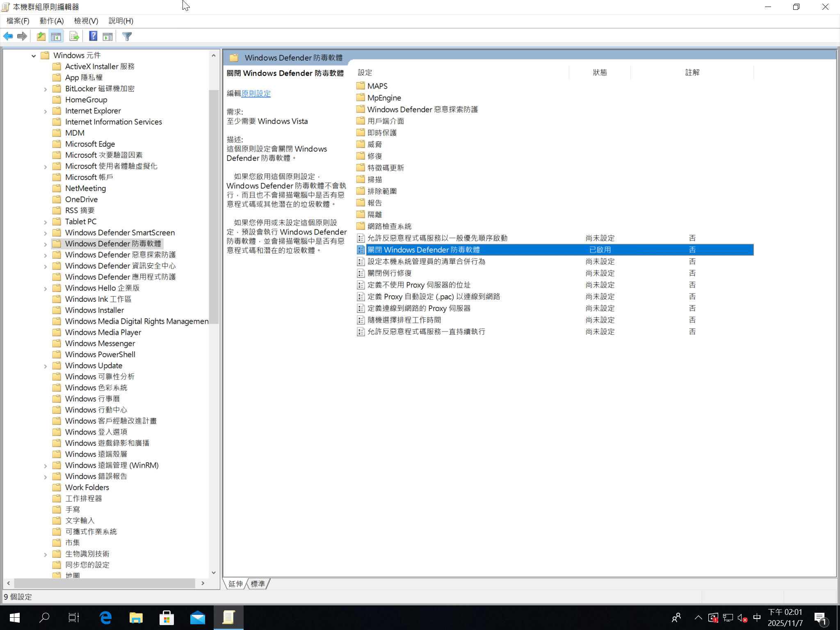Open Help via the question mark icon
The height and width of the screenshot is (630, 840).
[93, 36]
